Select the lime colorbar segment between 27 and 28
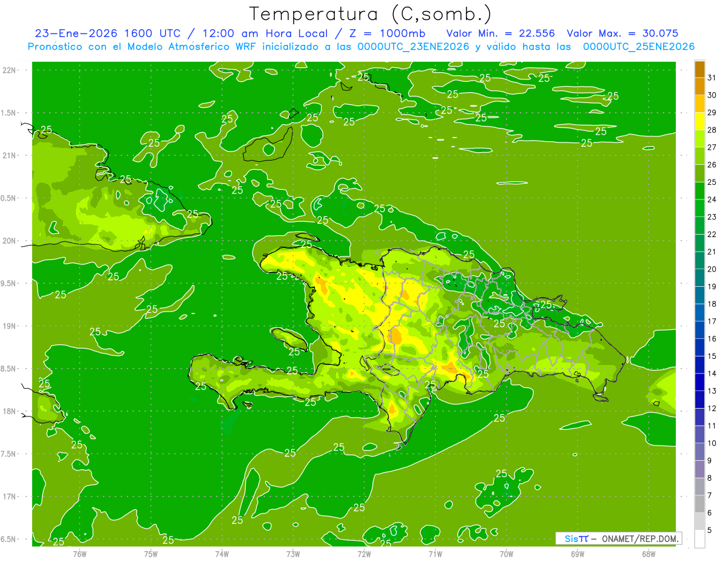Viewport: 728px width, 562px height. [x=699, y=139]
